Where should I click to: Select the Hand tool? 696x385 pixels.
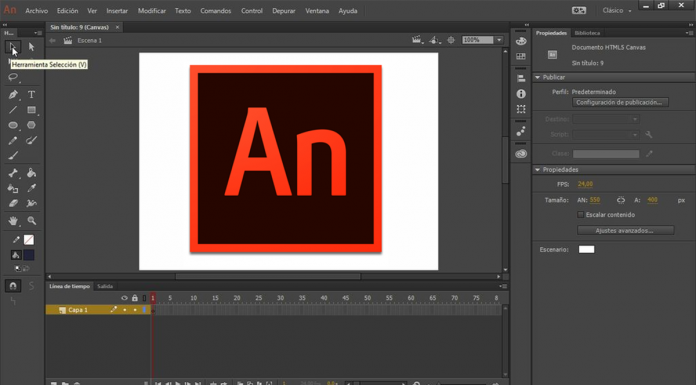(x=13, y=220)
